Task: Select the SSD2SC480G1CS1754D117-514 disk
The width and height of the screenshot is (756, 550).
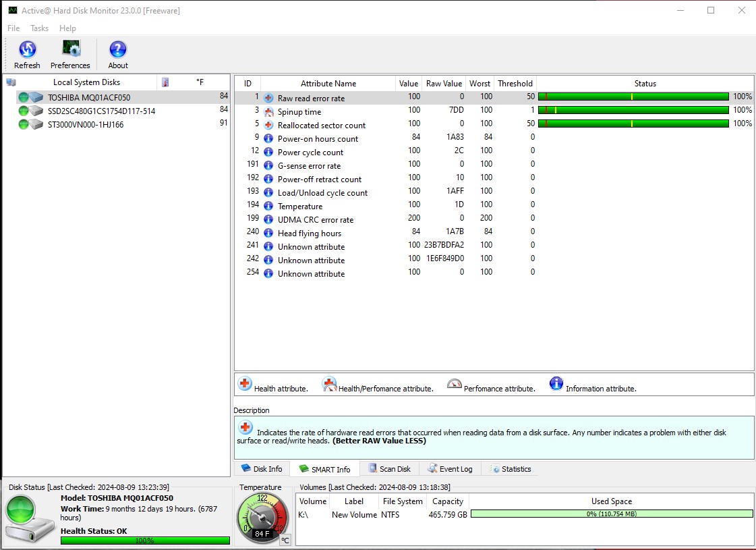Action: [x=101, y=111]
